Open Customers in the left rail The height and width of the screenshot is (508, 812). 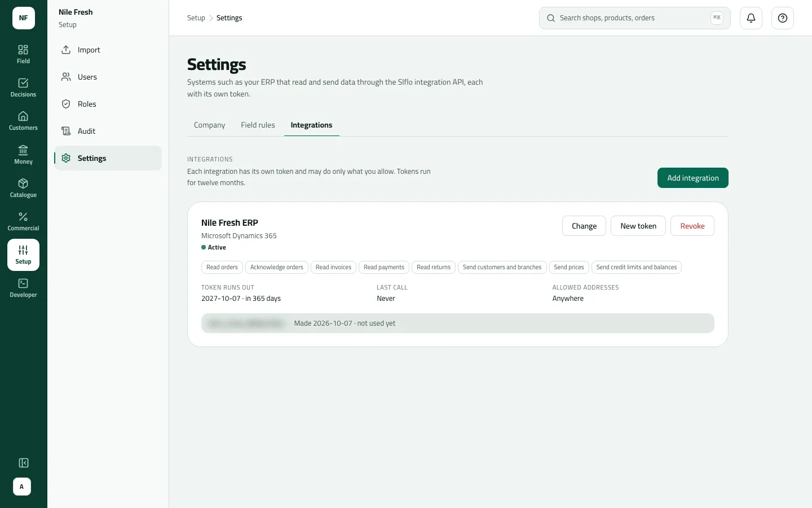pyautogui.click(x=23, y=121)
